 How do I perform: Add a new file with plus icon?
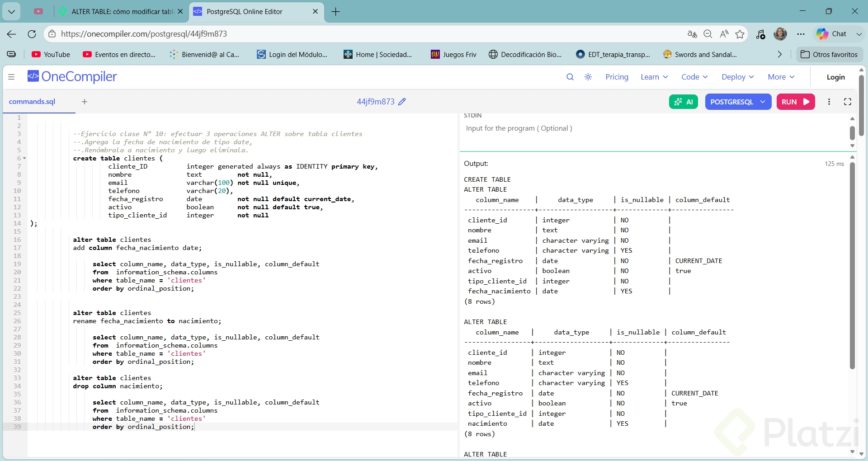point(85,102)
